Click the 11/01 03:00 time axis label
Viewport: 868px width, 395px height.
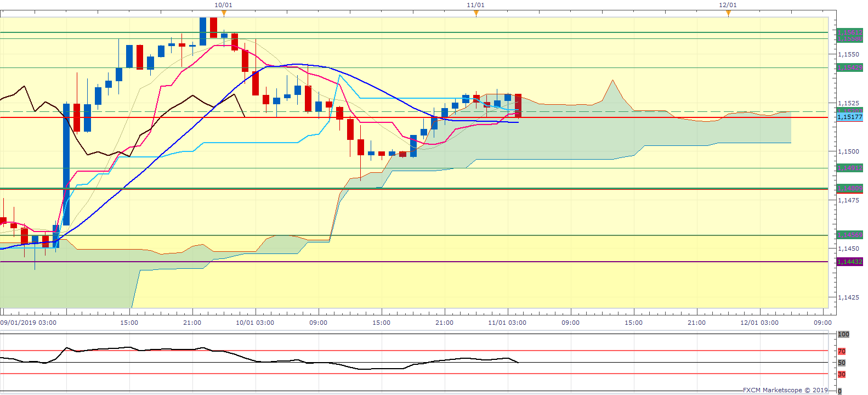507,323
